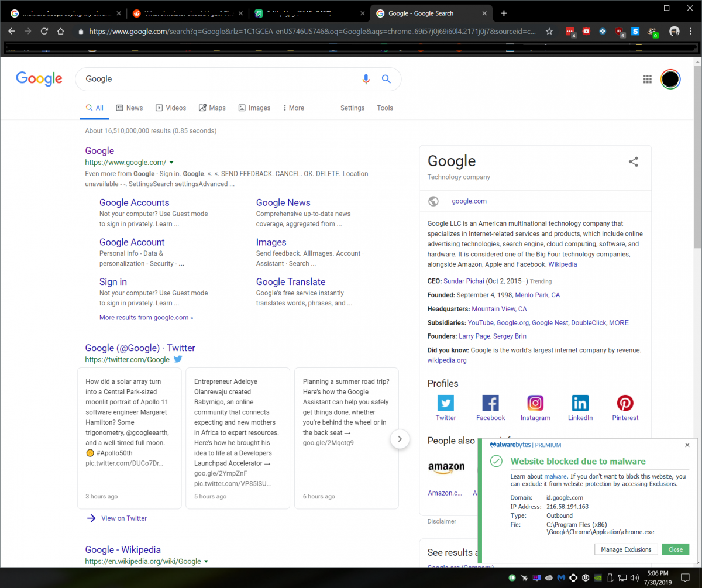
Task: Expand the Wikipedia result URL dropdown arrow
Action: pyautogui.click(x=206, y=562)
